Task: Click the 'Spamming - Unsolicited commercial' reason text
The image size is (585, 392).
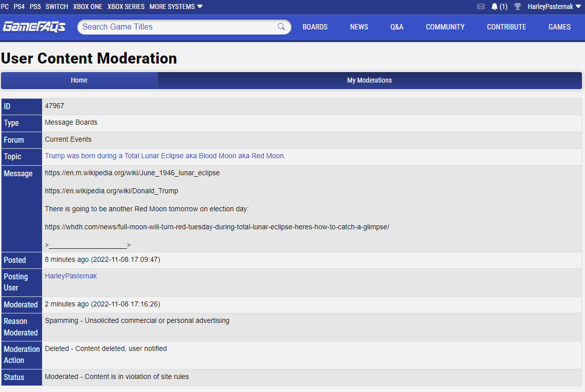Action: click(x=137, y=321)
